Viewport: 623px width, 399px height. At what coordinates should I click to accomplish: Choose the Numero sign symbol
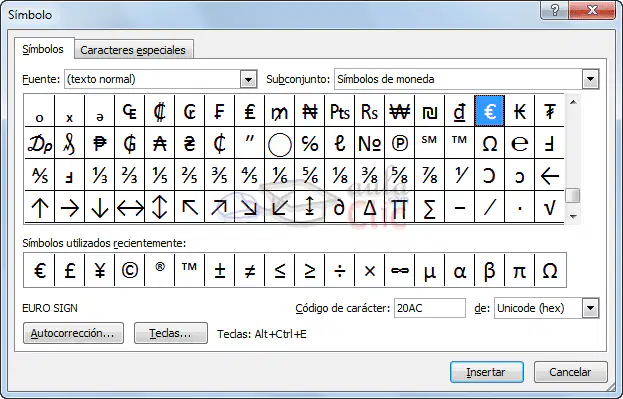(x=370, y=143)
